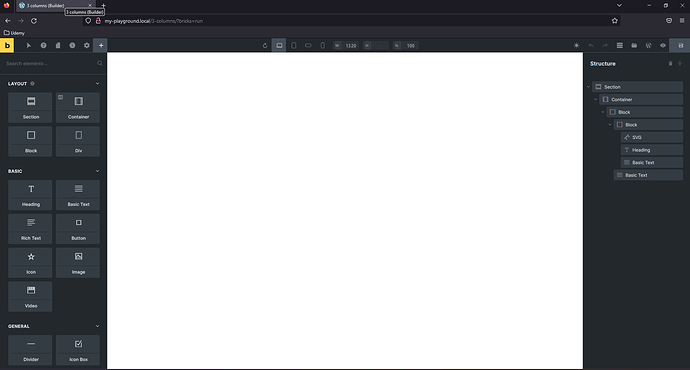Toggle preview mode with the eye icon
The width and height of the screenshot is (690, 370).
(663, 45)
